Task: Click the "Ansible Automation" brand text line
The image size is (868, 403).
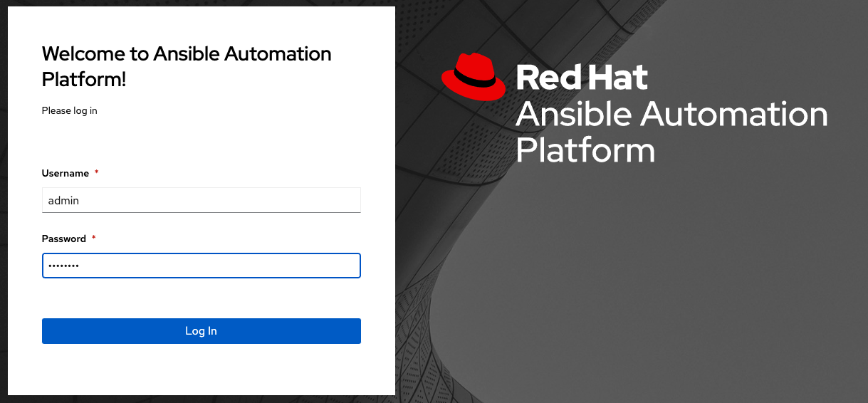Action: click(x=671, y=114)
